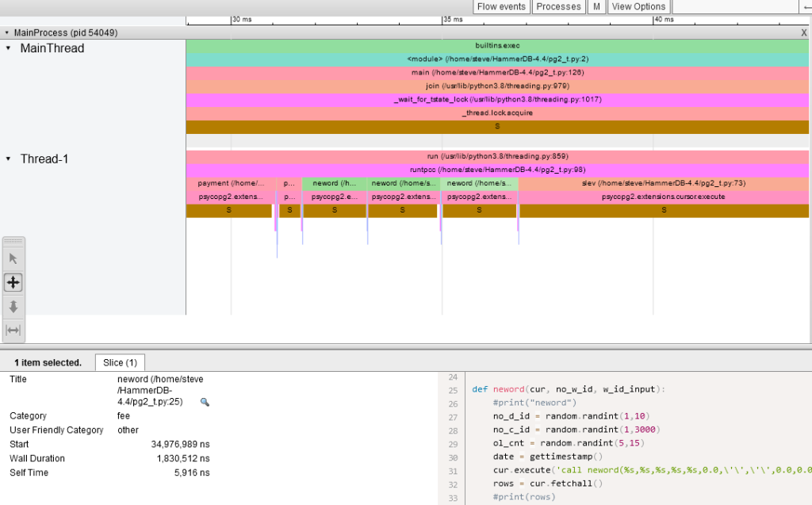Close the MainProcess track with its X
Screen dimensions: 812x505
pos(806,33)
